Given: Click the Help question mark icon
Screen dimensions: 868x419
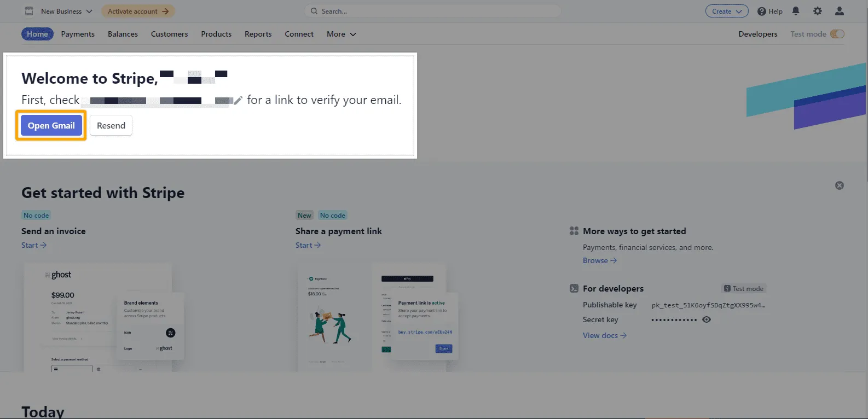Looking at the screenshot, I should click(x=761, y=11).
